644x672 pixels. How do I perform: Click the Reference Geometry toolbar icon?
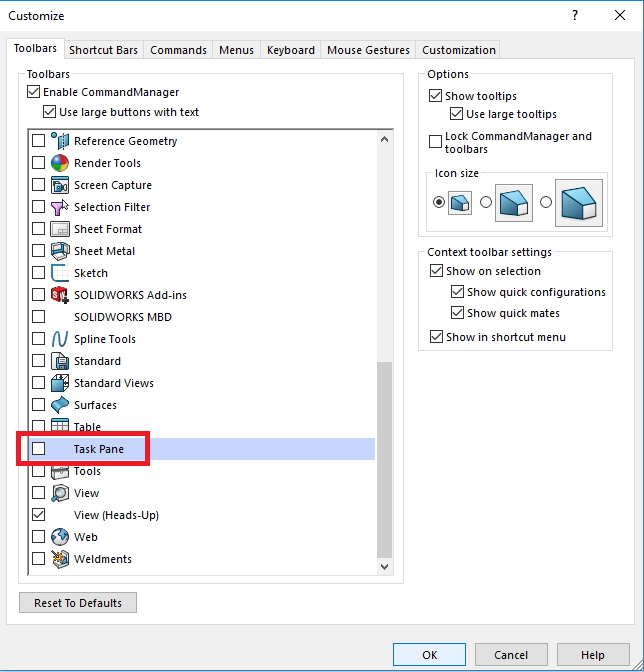(59, 141)
